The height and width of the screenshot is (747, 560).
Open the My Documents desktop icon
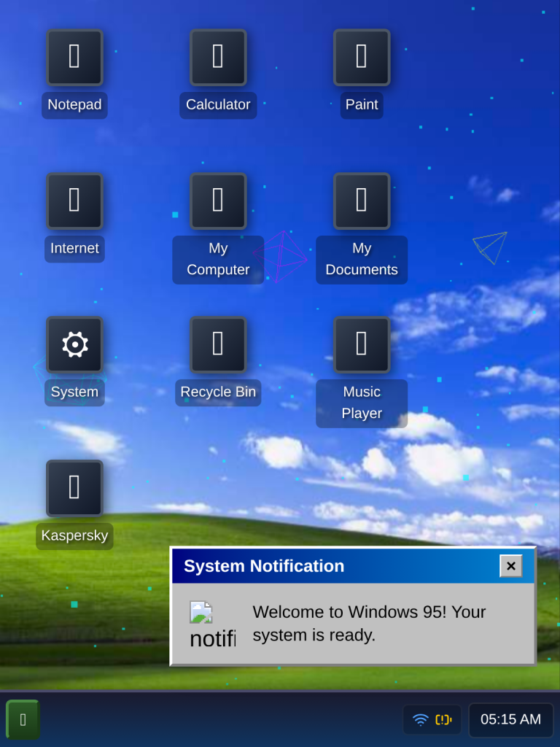(362, 201)
